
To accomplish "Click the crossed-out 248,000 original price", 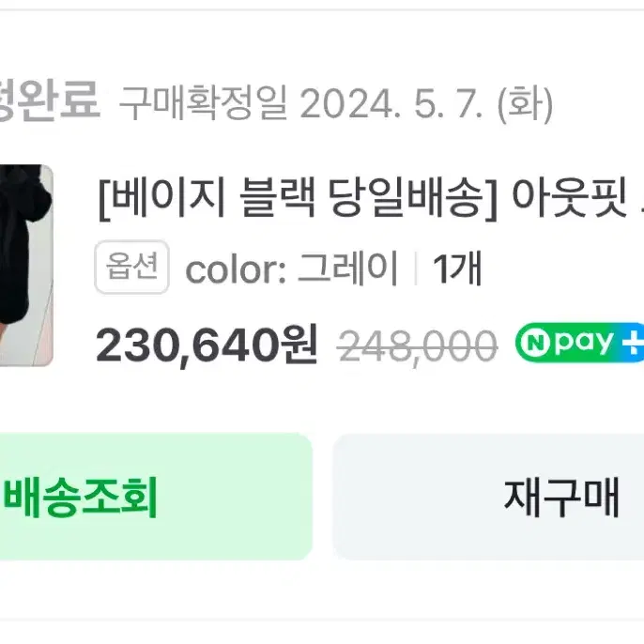I will coord(417,347).
